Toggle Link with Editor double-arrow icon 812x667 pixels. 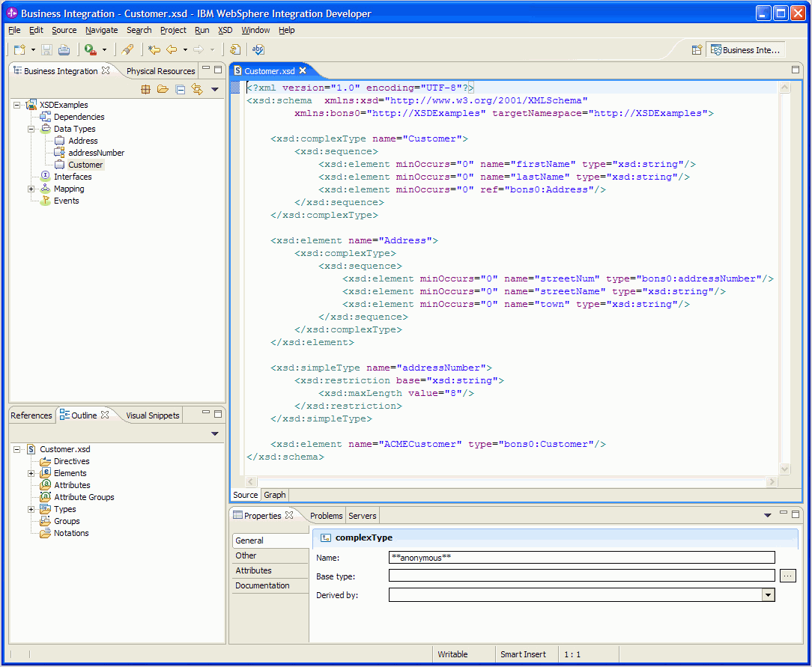197,89
